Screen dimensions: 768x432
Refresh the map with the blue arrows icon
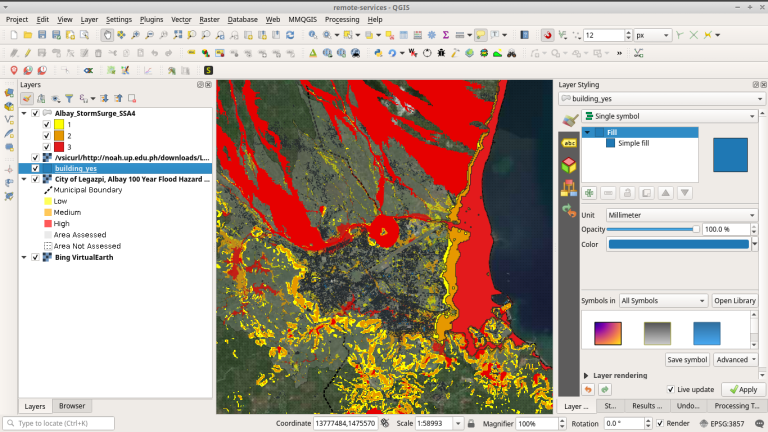coord(290,35)
